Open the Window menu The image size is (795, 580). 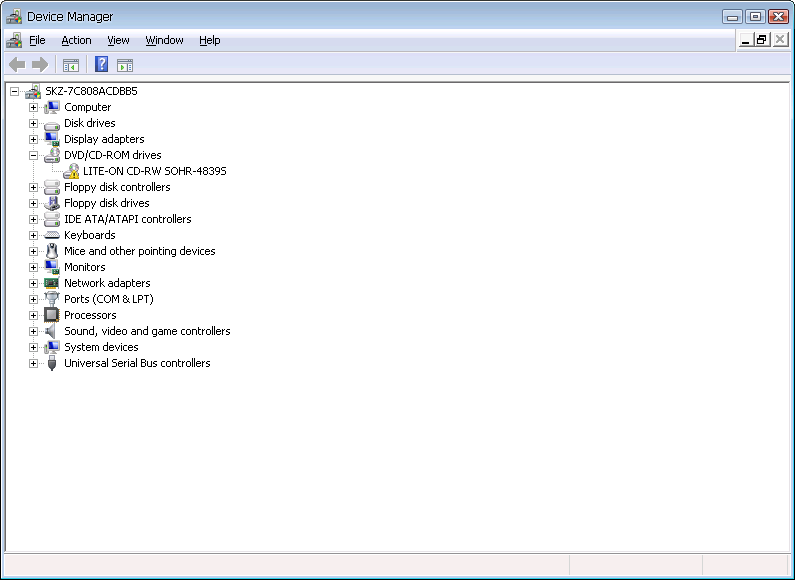164,40
